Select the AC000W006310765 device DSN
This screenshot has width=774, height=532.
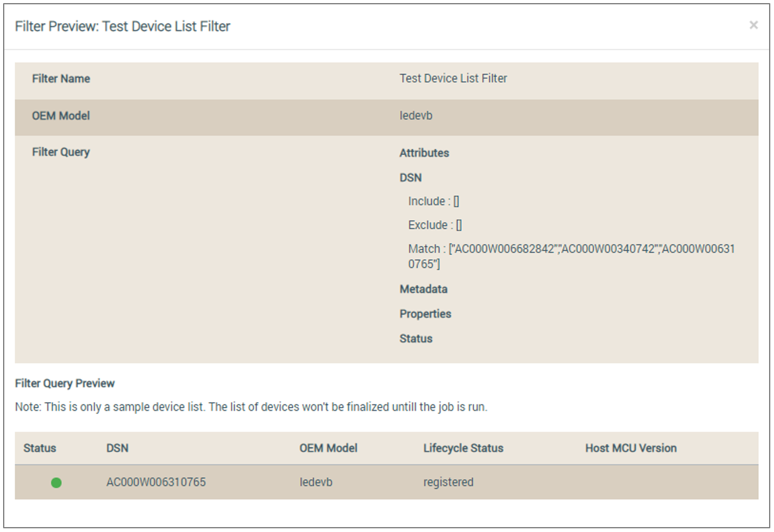(156, 482)
